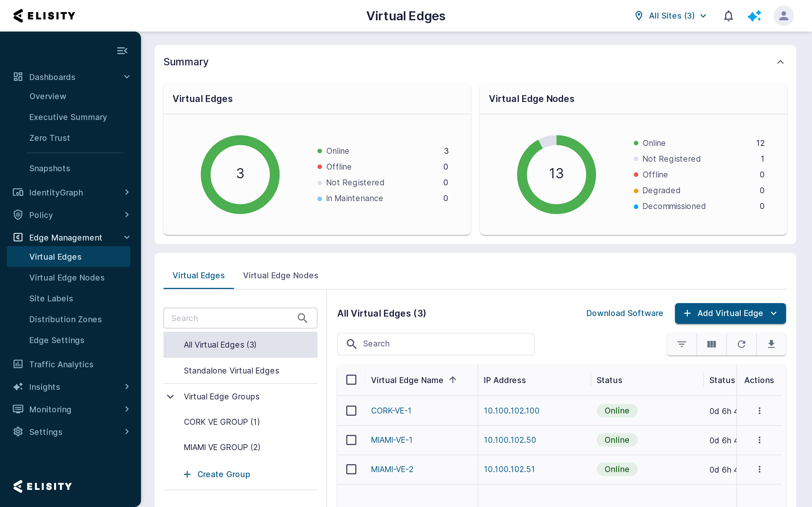Screen dimensions: 812x507
Task: Toggle the select-all header checkbox
Action: (x=351, y=380)
